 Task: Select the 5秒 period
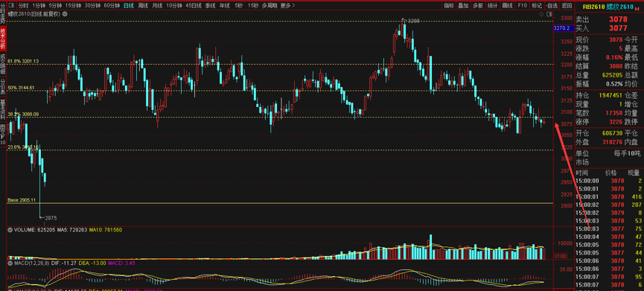239,6
